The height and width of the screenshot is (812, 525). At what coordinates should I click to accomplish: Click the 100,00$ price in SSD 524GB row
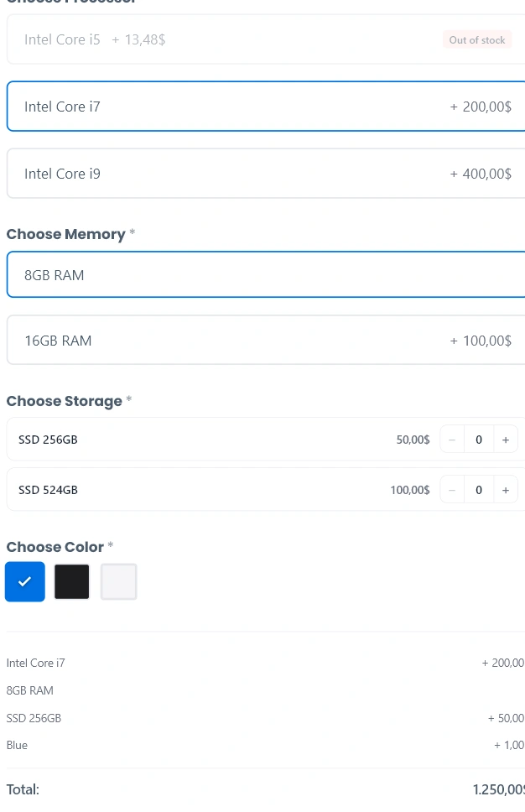point(409,490)
